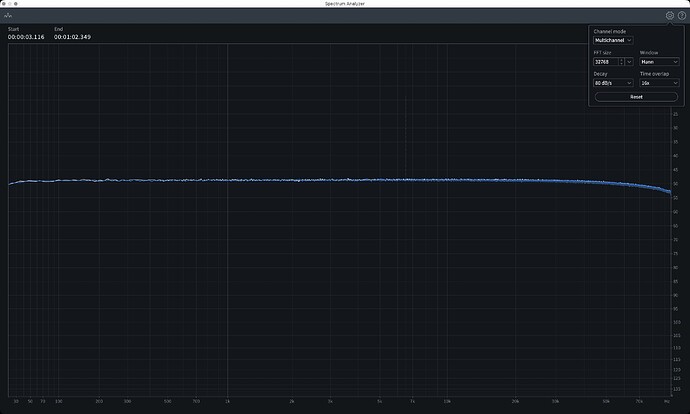Screen dimensions: 690x414
Task: Click the Time overlap label
Action: pyautogui.click(x=654, y=74)
